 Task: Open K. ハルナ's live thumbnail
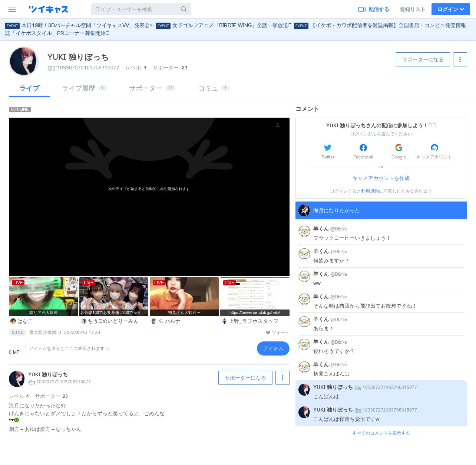(184, 297)
